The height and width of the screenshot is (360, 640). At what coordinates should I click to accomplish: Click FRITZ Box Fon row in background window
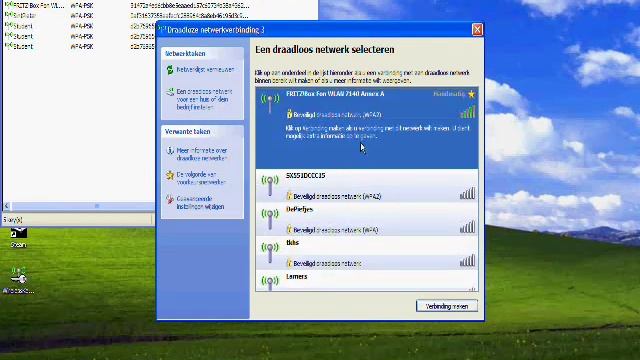(127, 5)
